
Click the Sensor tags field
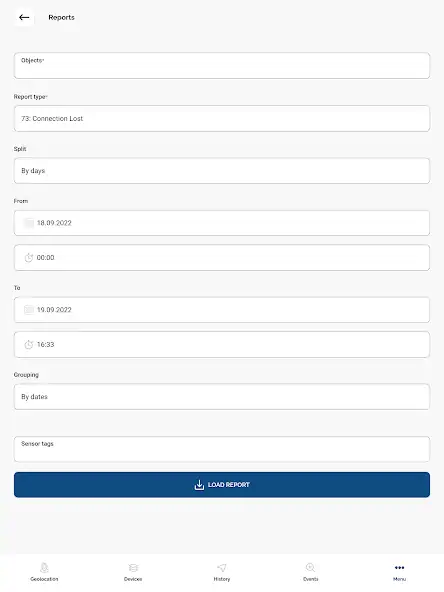coord(222,449)
